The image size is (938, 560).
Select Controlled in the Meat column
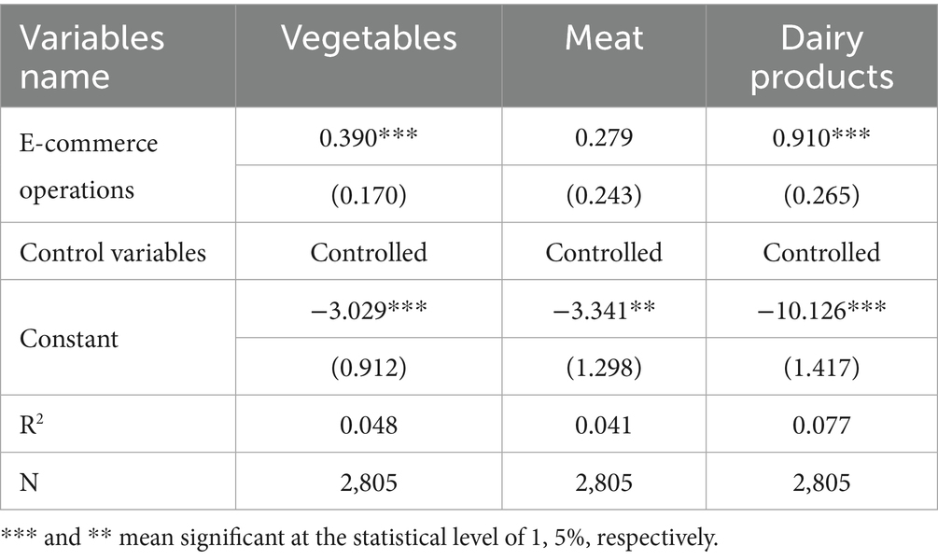[x=604, y=252]
